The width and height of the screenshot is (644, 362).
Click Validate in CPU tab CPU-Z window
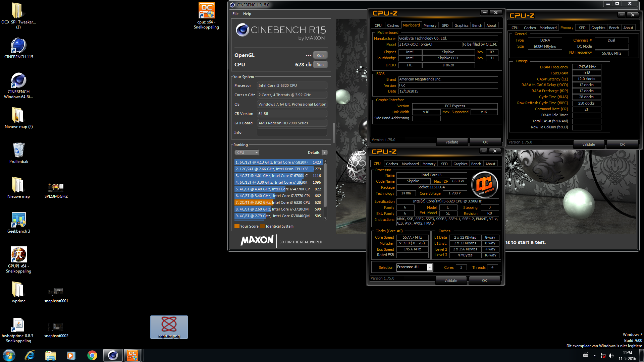[451, 281]
